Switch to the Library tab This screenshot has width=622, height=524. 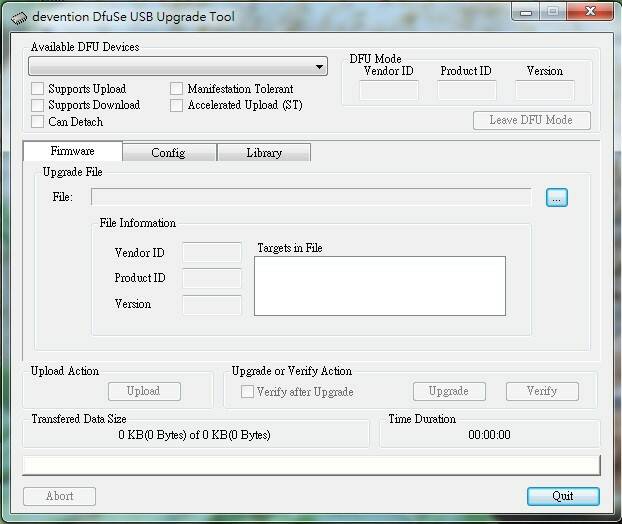[264, 153]
